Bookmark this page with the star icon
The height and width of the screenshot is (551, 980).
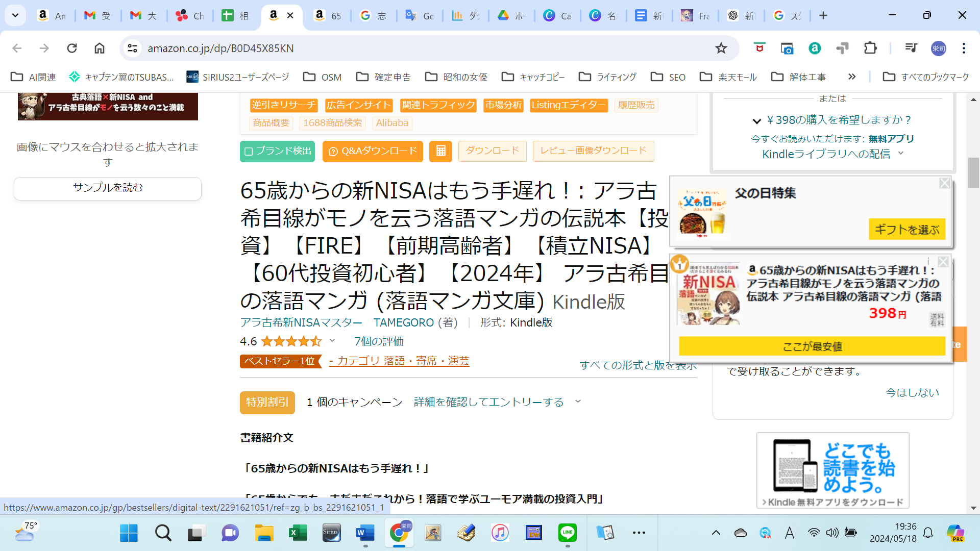[721, 48]
